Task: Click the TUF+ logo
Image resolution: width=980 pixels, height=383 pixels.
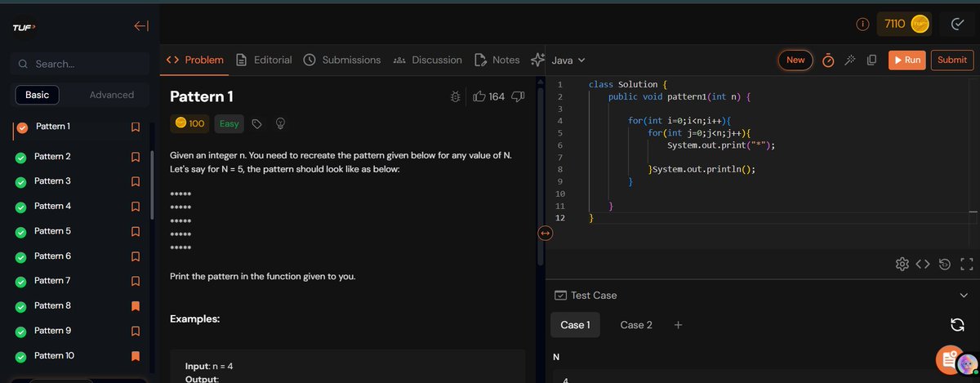Action: 24,27
